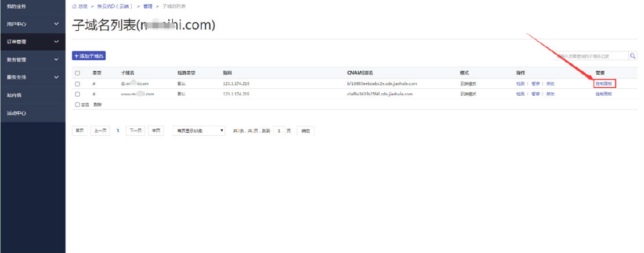The width and height of the screenshot is (644, 253).
Task: Check the box for the www subdomain row
Action: click(77, 93)
